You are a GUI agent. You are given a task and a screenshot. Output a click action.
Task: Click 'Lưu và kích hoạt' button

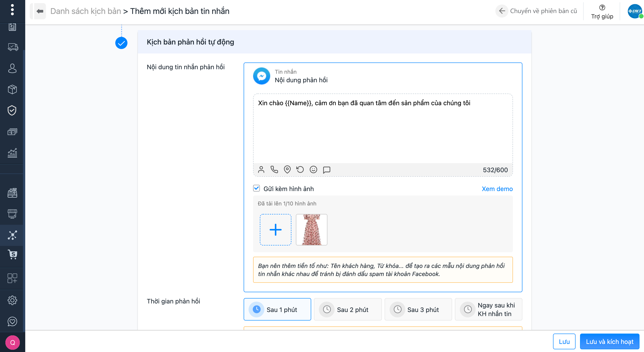[x=610, y=341]
